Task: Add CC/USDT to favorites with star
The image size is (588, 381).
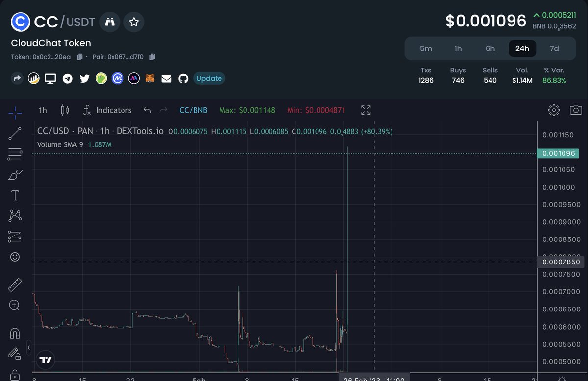Action: click(134, 22)
